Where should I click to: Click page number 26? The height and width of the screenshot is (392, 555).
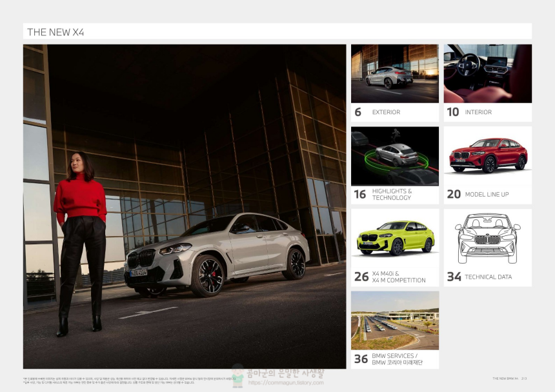[361, 277]
